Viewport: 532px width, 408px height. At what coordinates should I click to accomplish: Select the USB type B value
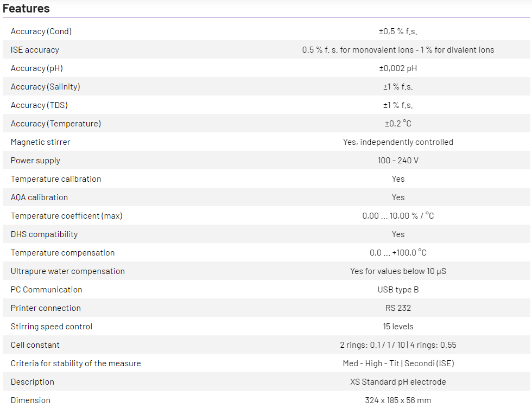398,290
